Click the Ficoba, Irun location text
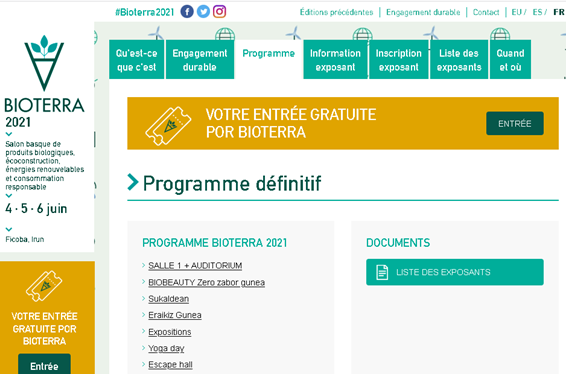 coord(25,239)
